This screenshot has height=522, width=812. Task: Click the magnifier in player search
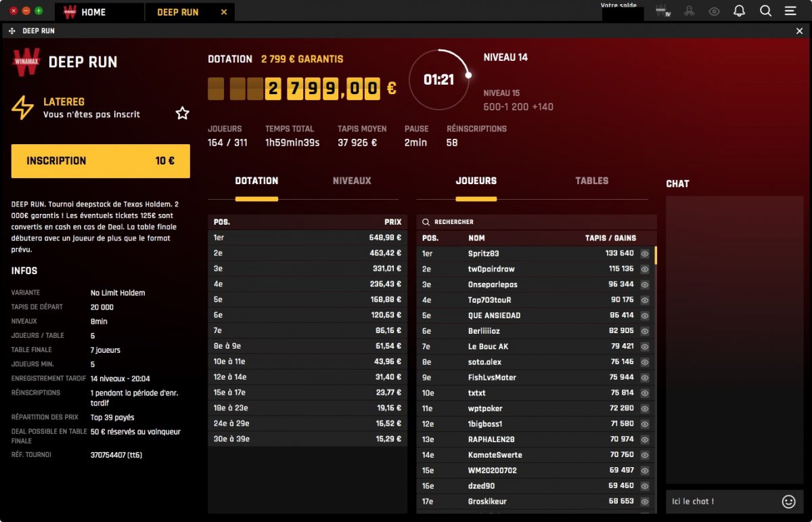426,222
